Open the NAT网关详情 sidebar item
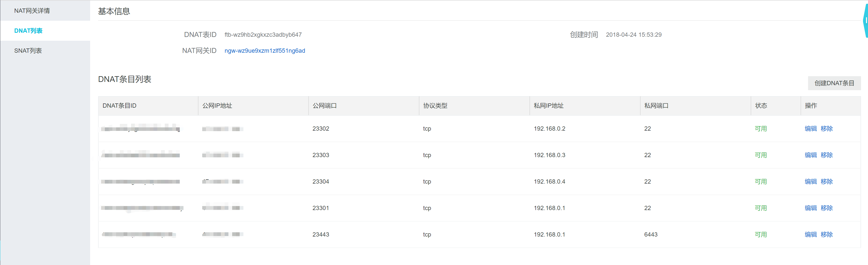Screen dimensions: 868x265 point(32,11)
